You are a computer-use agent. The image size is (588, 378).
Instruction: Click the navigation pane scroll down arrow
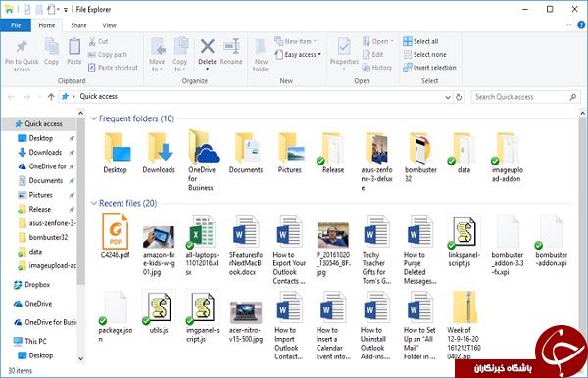(81, 358)
